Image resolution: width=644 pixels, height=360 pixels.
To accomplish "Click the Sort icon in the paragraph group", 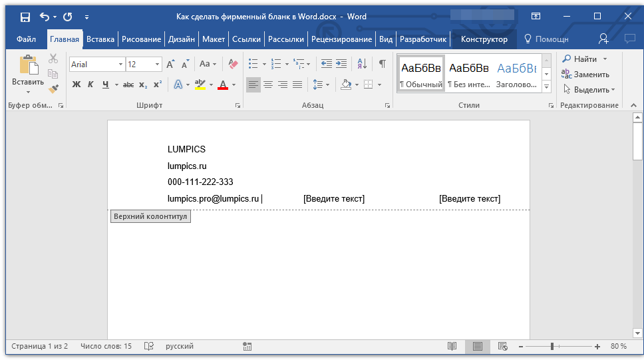I will (362, 64).
